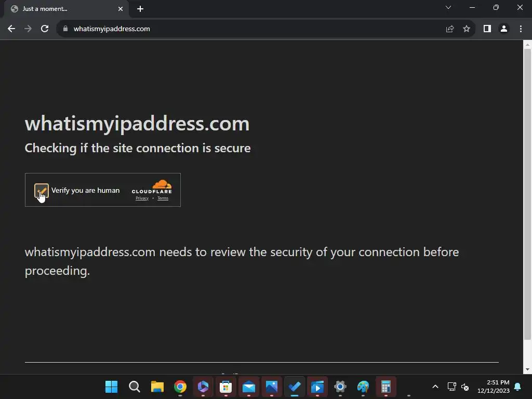Open File Explorer from taskbar

pos(157,387)
